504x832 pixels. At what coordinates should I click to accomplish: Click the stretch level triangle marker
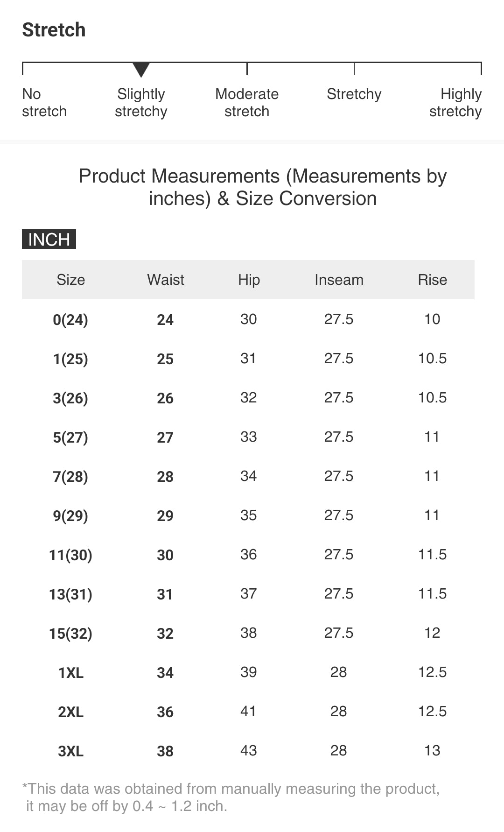click(141, 70)
